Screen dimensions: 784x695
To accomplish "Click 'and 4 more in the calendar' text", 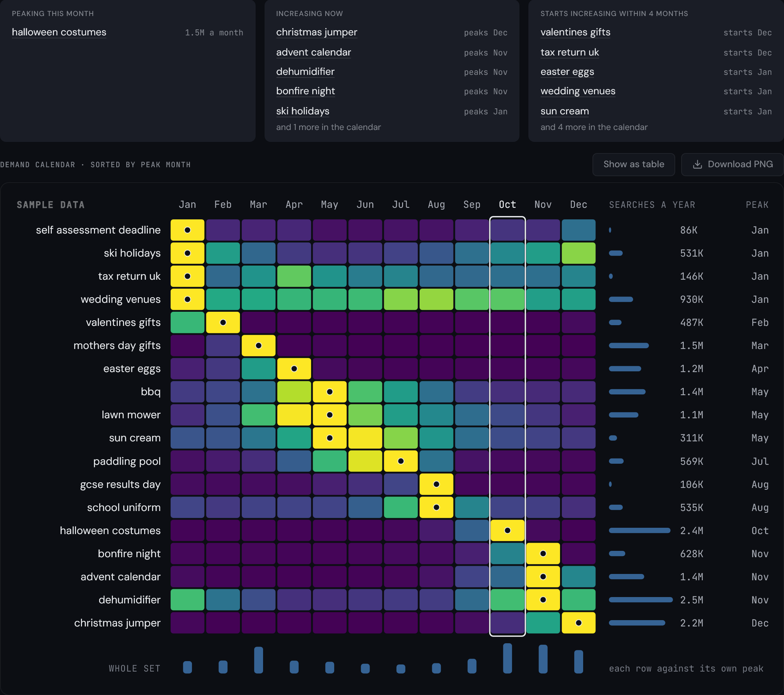I will pyautogui.click(x=594, y=127).
